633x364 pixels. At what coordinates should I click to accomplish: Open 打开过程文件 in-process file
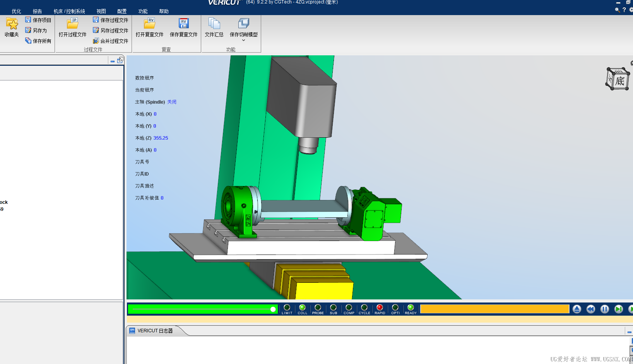coord(73,28)
